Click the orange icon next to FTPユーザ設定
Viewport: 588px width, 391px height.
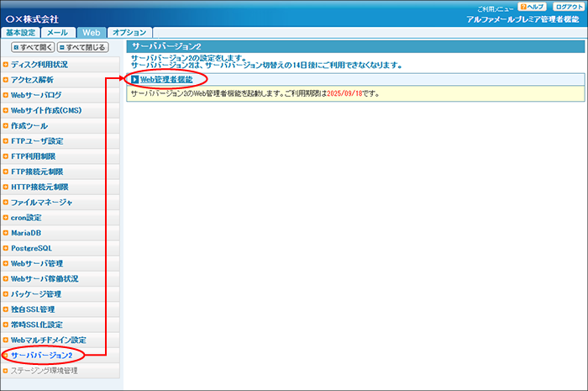pyautogui.click(x=6, y=141)
